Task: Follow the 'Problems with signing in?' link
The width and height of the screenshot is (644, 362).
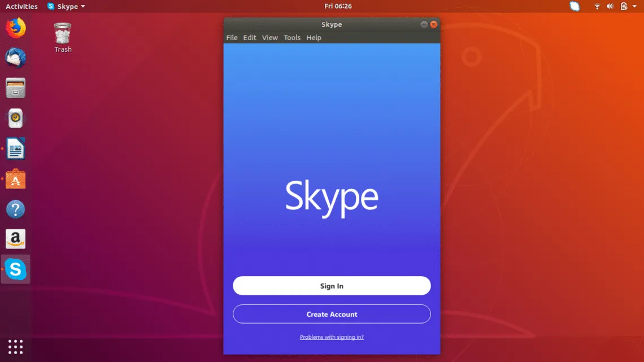Action: coord(332,337)
